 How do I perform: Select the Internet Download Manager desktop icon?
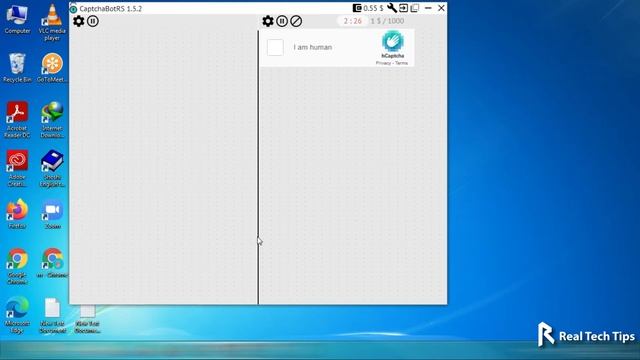[52, 120]
